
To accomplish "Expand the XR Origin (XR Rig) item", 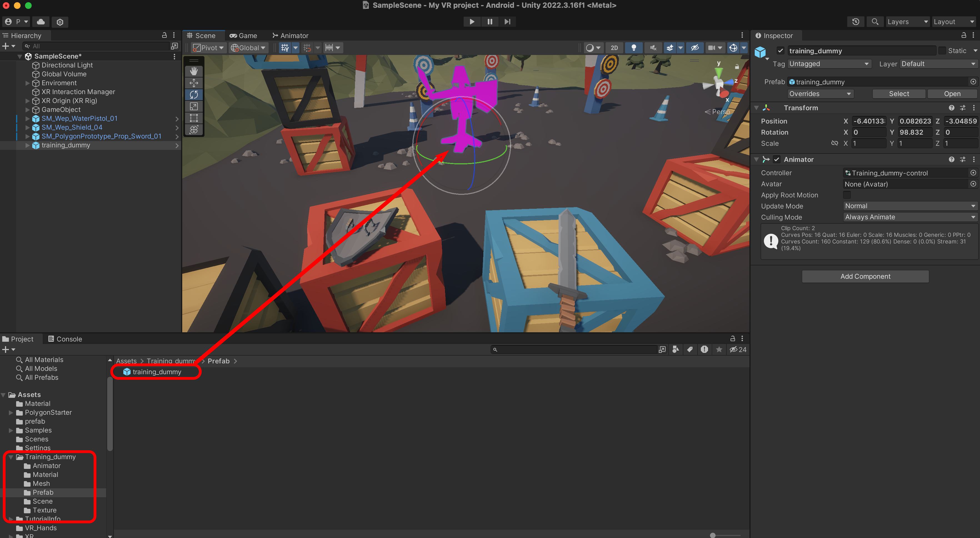I will [27, 101].
